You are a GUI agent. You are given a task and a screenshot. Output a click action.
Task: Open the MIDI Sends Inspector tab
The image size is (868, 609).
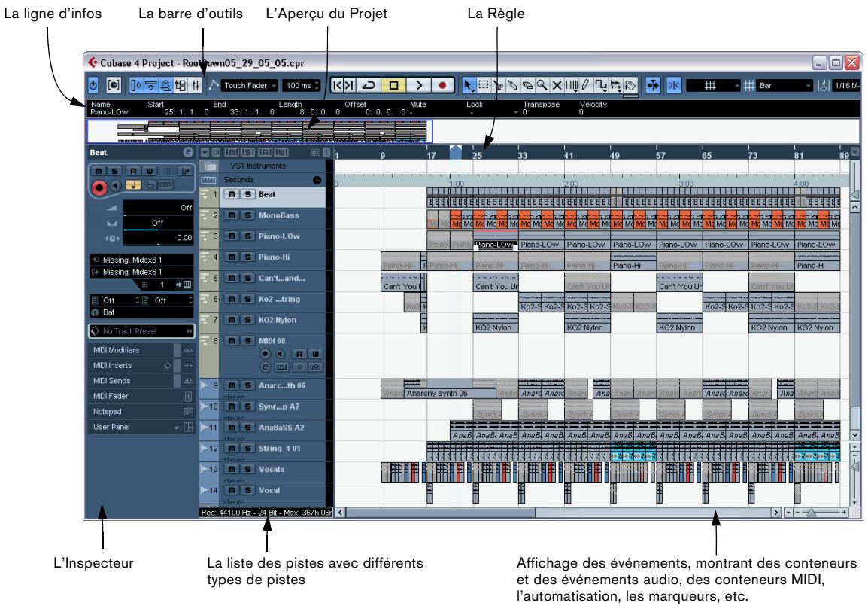(x=141, y=381)
